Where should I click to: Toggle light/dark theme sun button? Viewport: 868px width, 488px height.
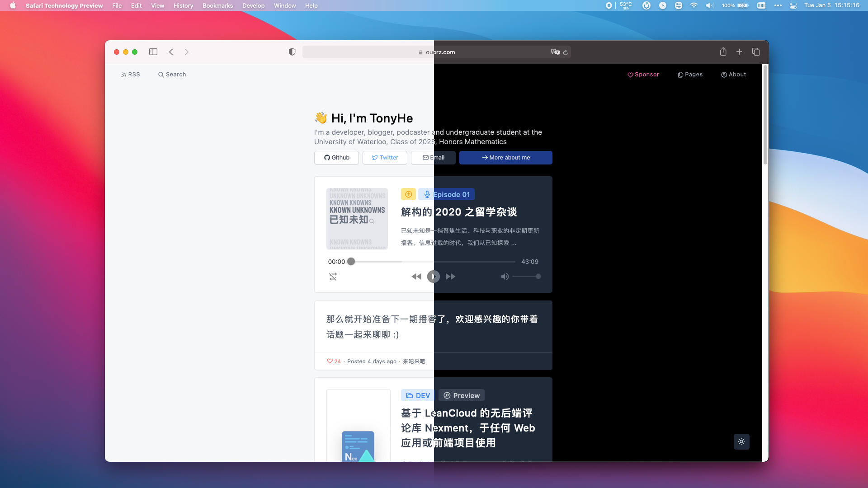[x=741, y=441]
